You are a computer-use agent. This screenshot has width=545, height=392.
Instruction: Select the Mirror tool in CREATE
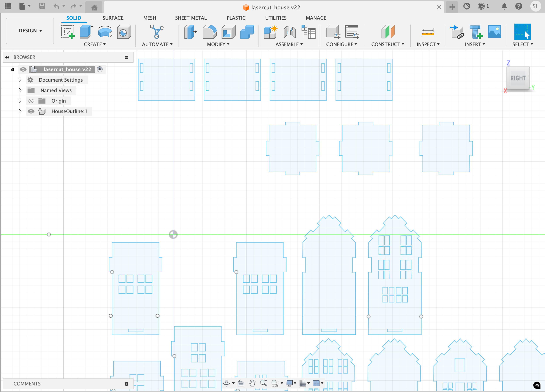click(x=95, y=44)
